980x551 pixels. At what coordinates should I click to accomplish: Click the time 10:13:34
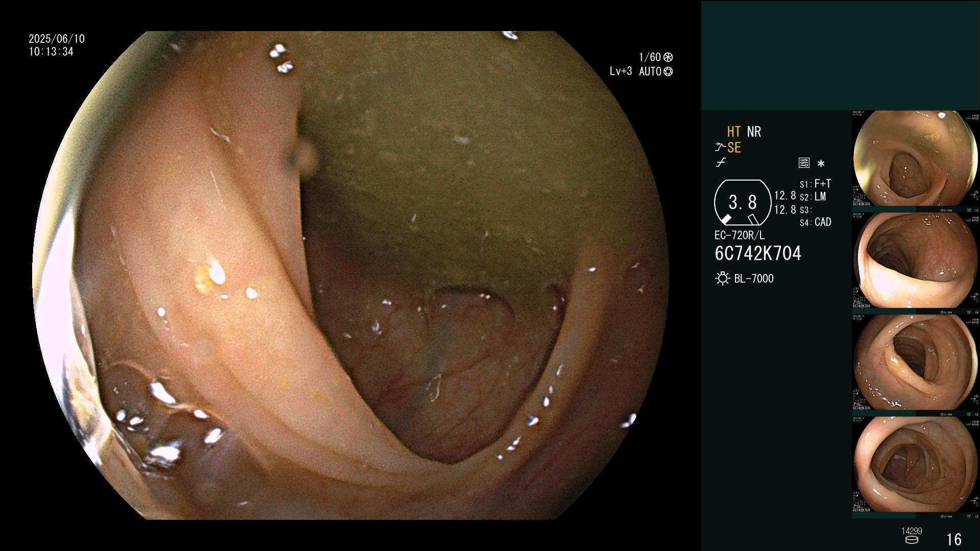pos(51,52)
